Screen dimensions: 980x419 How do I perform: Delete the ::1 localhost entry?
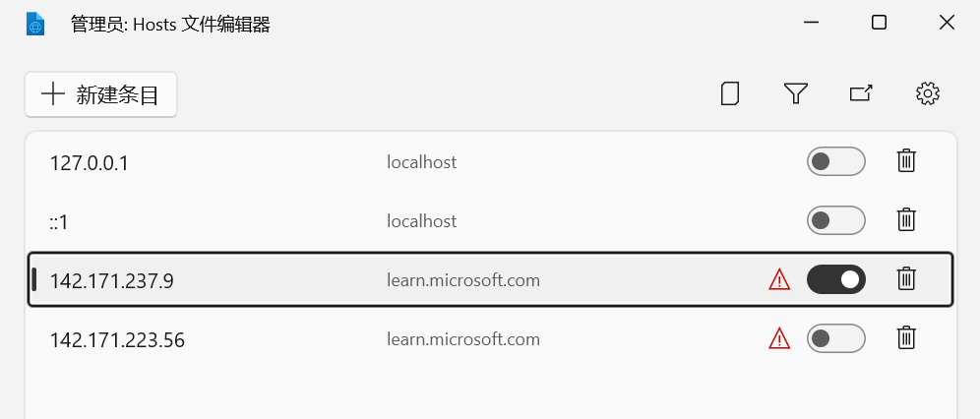pos(906,220)
